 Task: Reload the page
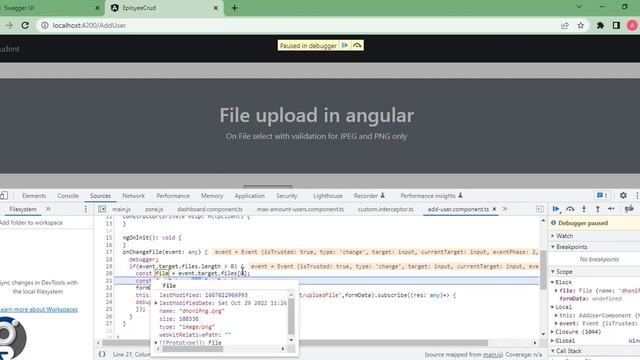25,25
